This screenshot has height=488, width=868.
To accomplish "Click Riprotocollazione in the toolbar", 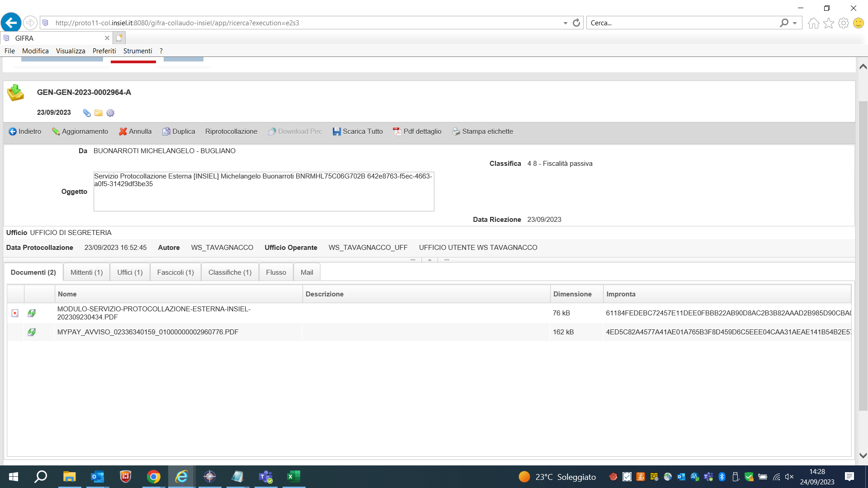I will [x=231, y=131].
